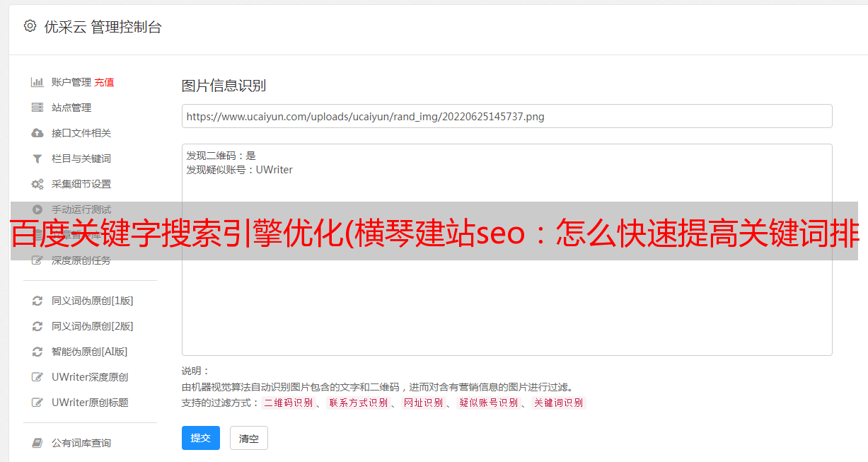This screenshot has height=462, width=868.
Task: Click the red 充值 link
Action: click(x=104, y=82)
